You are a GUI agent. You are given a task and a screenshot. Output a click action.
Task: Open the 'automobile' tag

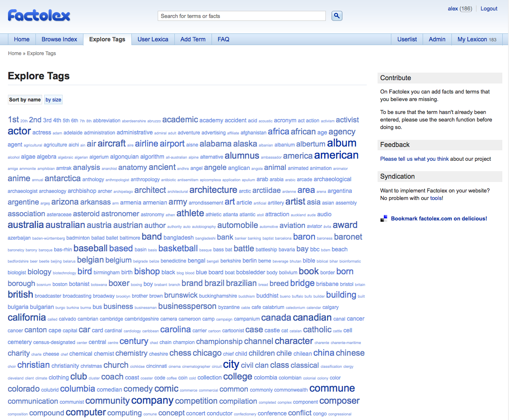pyautogui.click(x=238, y=225)
